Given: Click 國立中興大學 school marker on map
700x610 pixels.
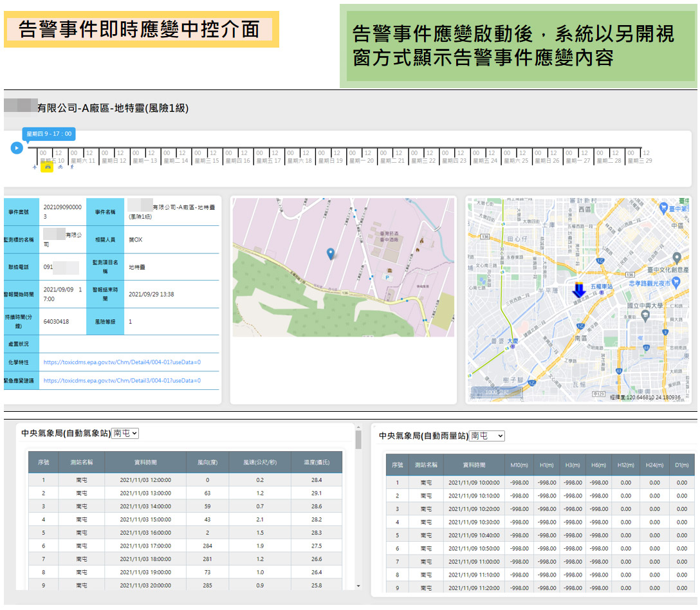Looking at the screenshot, I should click(645, 315).
